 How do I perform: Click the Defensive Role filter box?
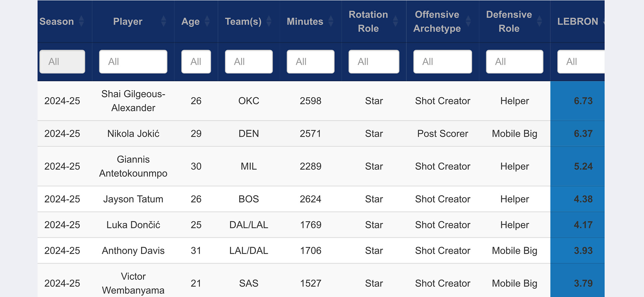515,62
